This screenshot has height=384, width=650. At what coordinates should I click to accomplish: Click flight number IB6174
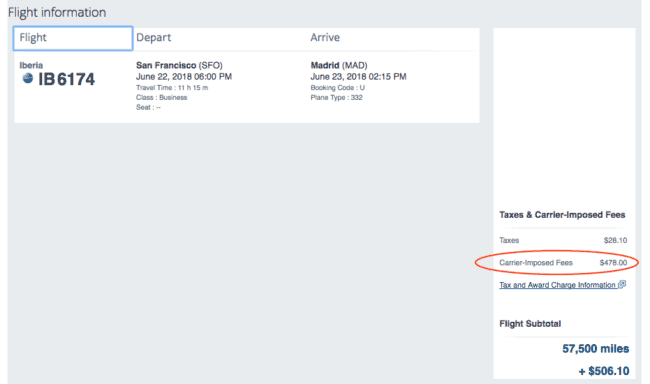tap(66, 79)
